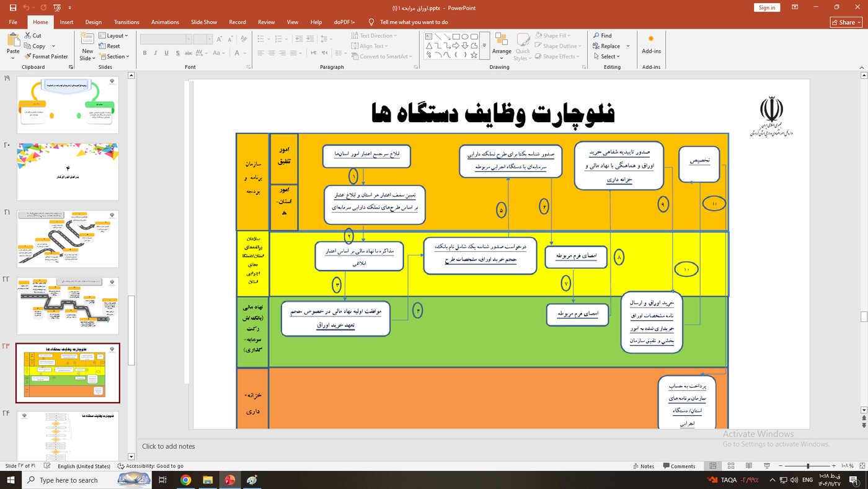
Task: Click the Sign in button
Action: [767, 7]
